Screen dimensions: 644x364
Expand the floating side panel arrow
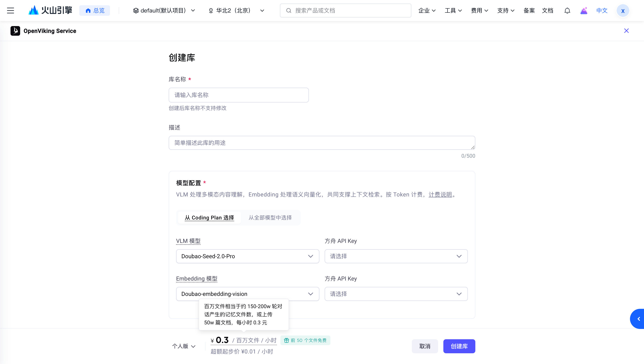coord(638,319)
